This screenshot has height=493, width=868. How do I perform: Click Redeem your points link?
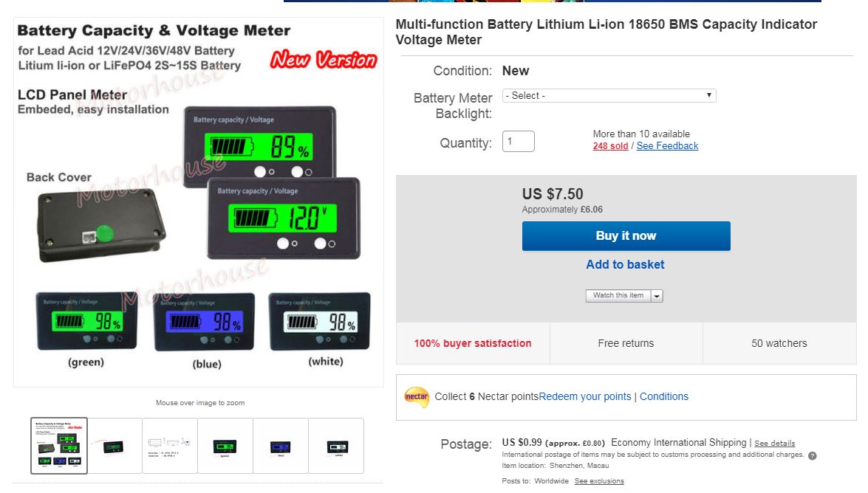point(584,397)
